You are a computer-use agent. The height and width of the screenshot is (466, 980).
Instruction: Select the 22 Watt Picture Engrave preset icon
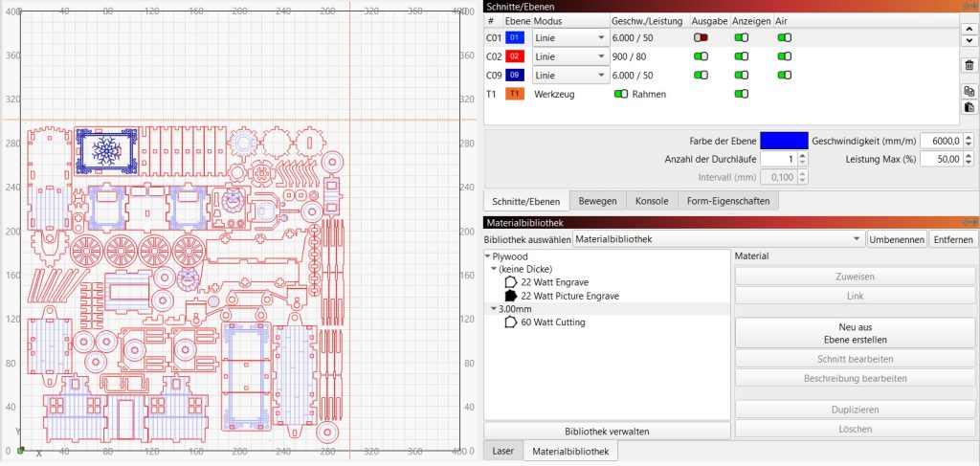click(511, 296)
